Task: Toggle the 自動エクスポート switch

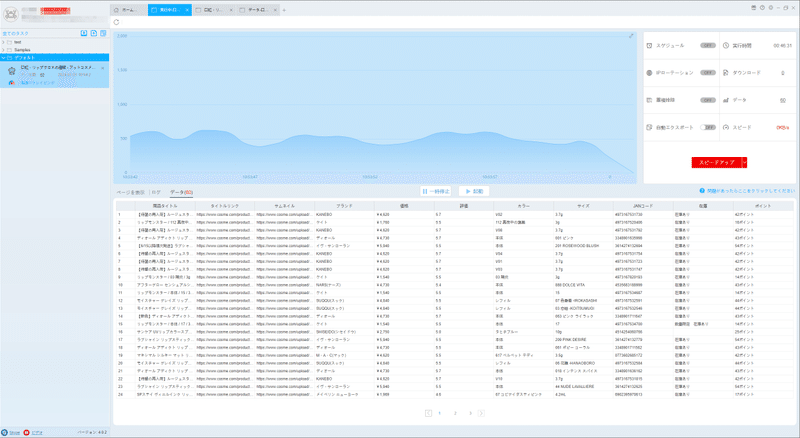Action: 708,127
